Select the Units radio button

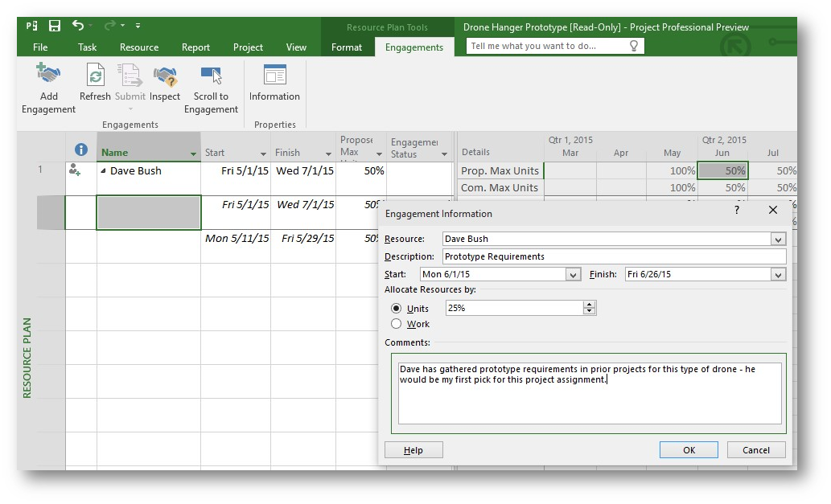coord(396,308)
